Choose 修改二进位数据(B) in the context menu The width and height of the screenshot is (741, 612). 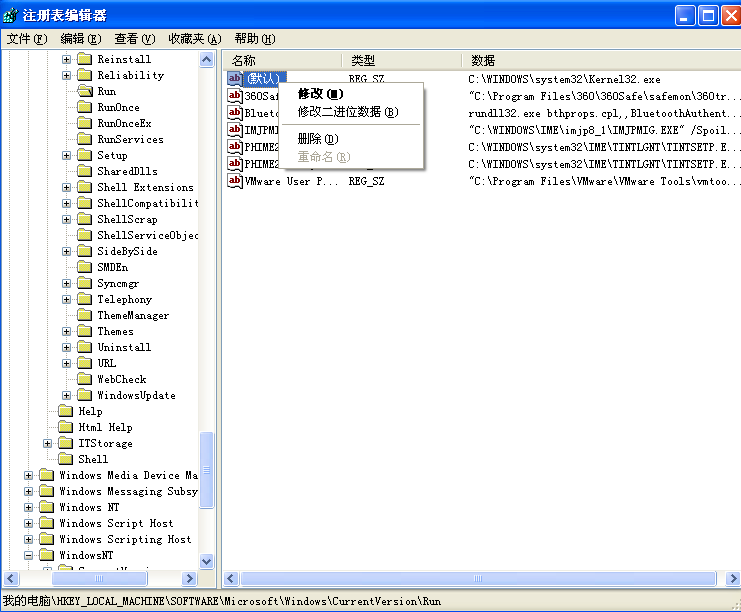350,112
